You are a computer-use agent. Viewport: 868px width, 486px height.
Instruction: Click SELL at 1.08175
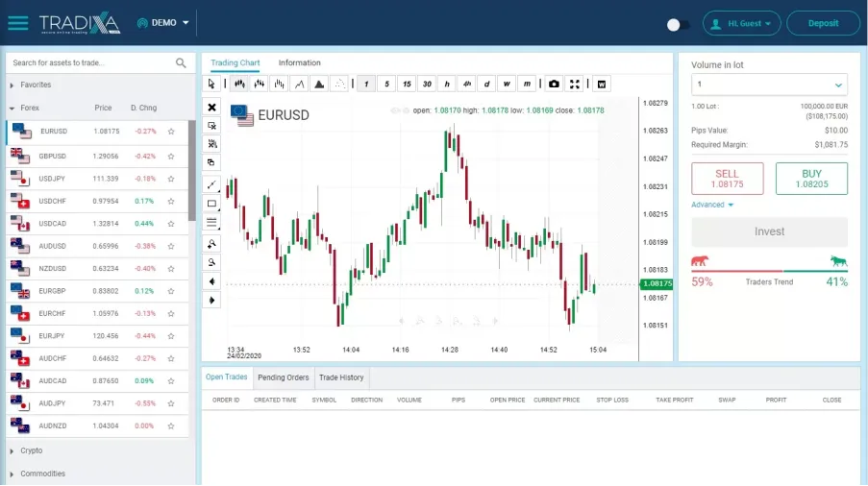pos(727,179)
